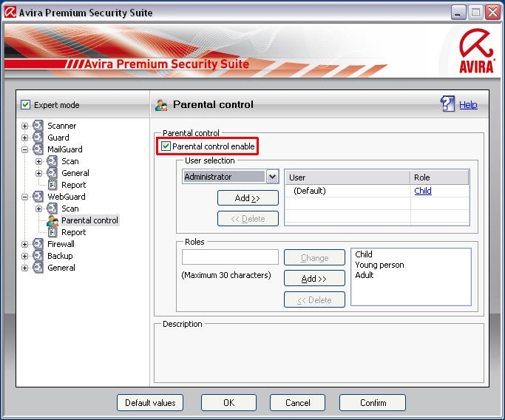Click the OK button

228,402
